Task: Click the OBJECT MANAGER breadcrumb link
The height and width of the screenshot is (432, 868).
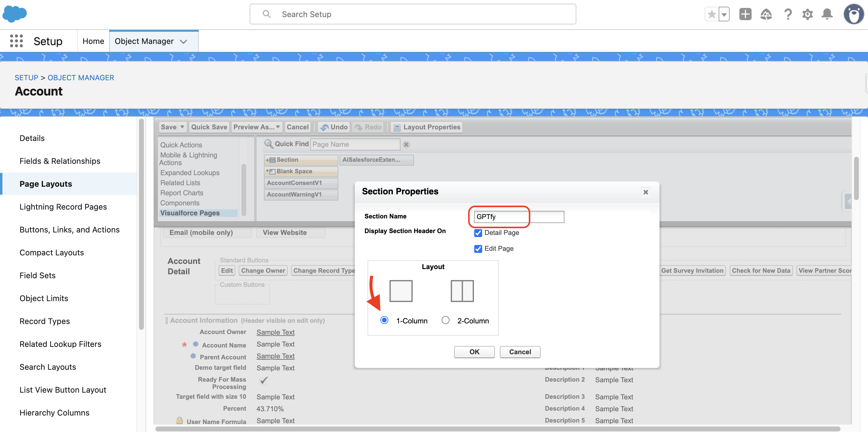Action: tap(80, 77)
